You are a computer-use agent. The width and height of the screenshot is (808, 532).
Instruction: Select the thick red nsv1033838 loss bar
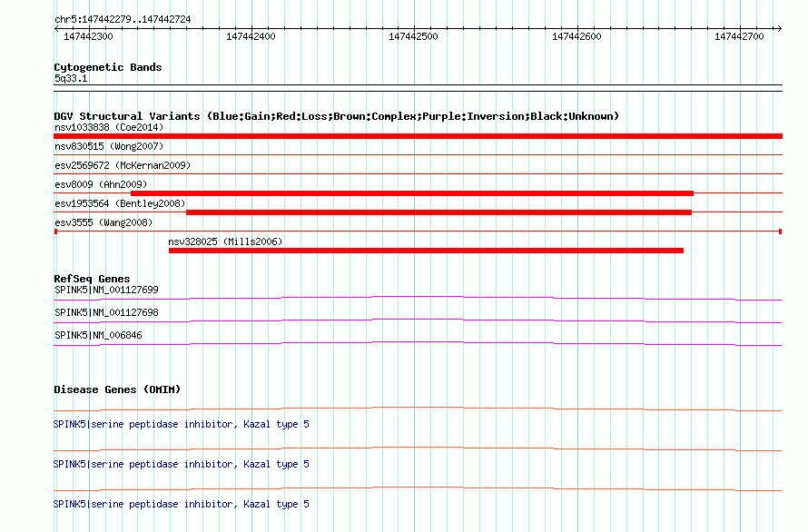click(x=418, y=136)
